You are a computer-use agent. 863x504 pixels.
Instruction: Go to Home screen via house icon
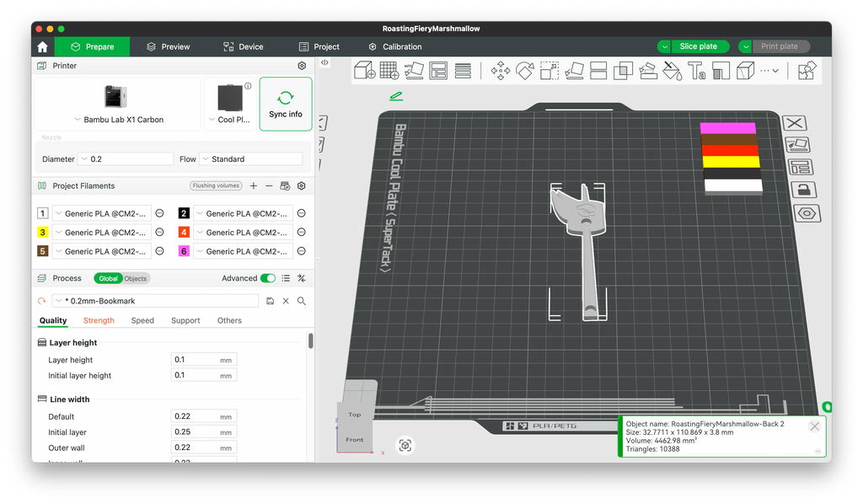coord(42,46)
